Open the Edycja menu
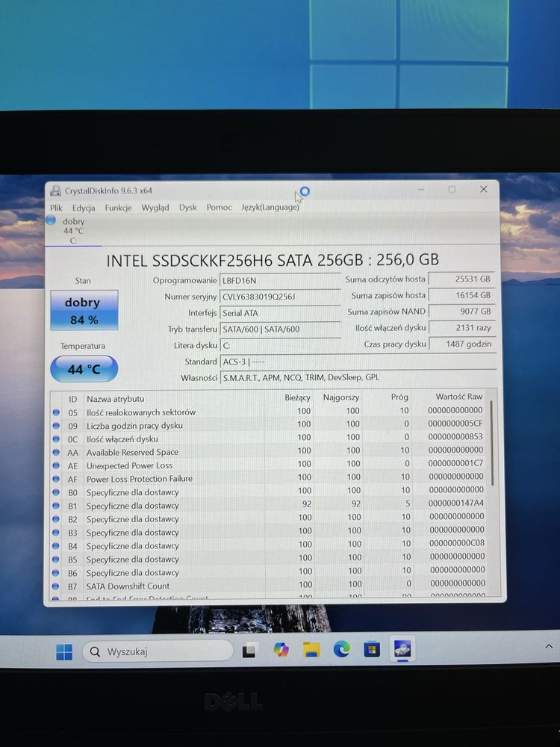This screenshot has height=747, width=560. click(84, 208)
